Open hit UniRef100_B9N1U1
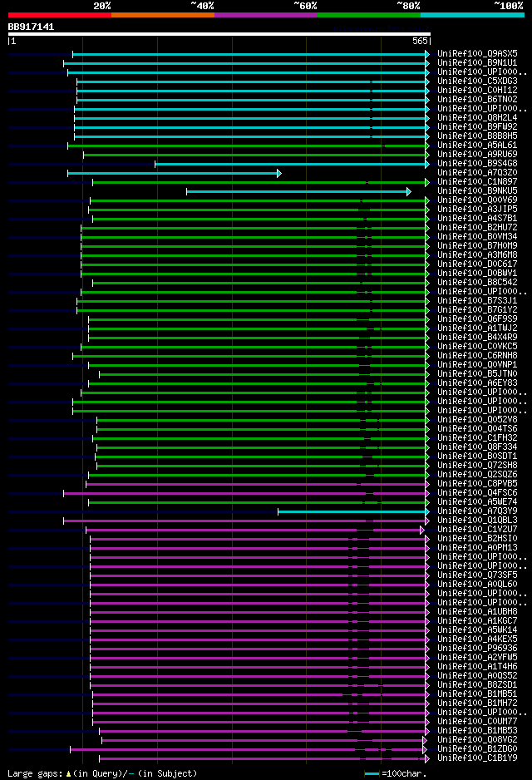Viewport: 532px width, 780px height. click(x=477, y=62)
